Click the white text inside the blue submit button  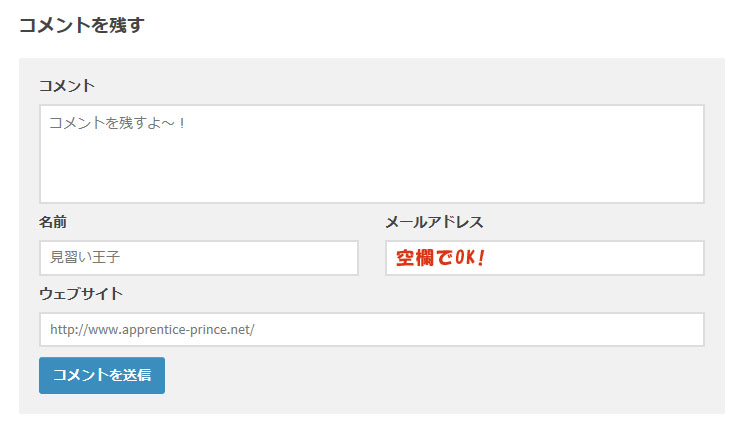click(x=102, y=375)
